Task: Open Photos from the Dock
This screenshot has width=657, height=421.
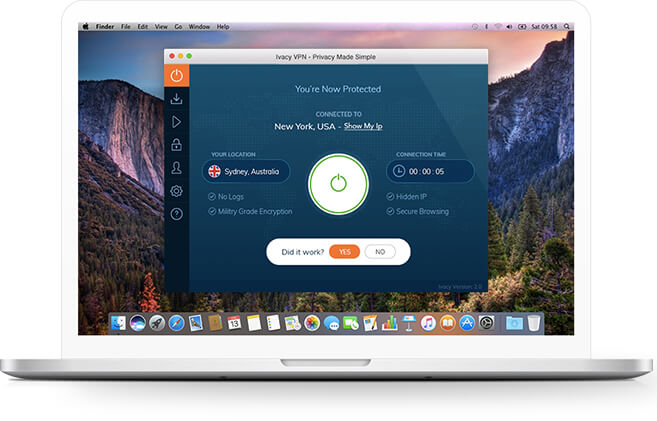Action: point(312,323)
